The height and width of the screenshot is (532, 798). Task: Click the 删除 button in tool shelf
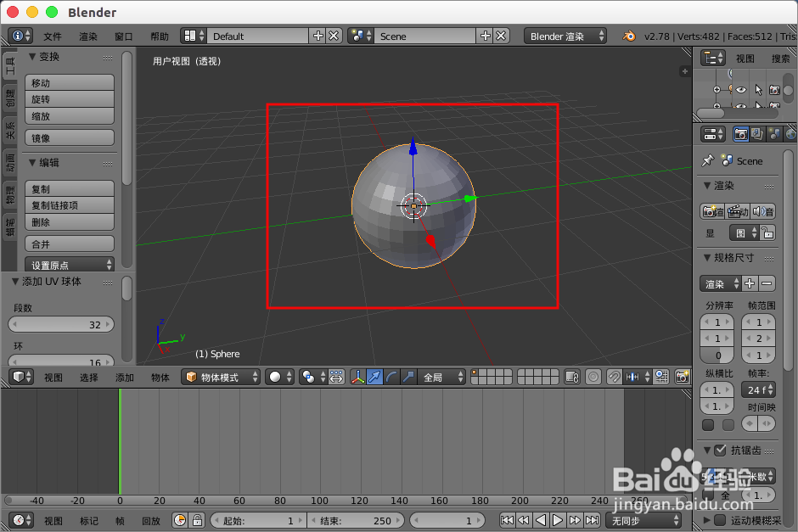(69, 222)
